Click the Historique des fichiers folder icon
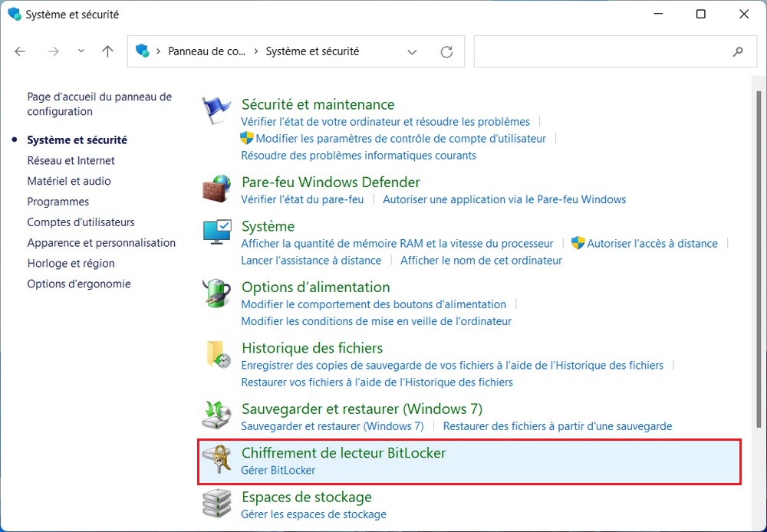Viewport: 767px width, 532px height. coord(218,354)
